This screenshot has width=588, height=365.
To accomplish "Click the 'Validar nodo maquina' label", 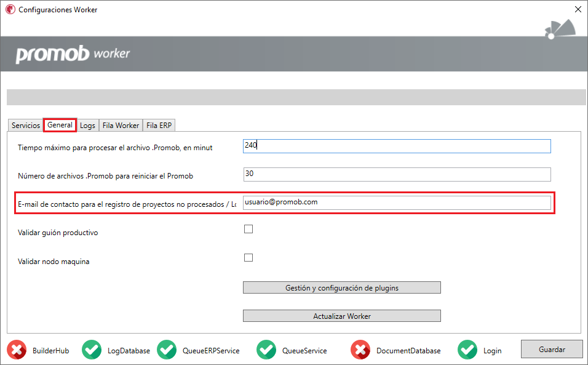I will [54, 262].
